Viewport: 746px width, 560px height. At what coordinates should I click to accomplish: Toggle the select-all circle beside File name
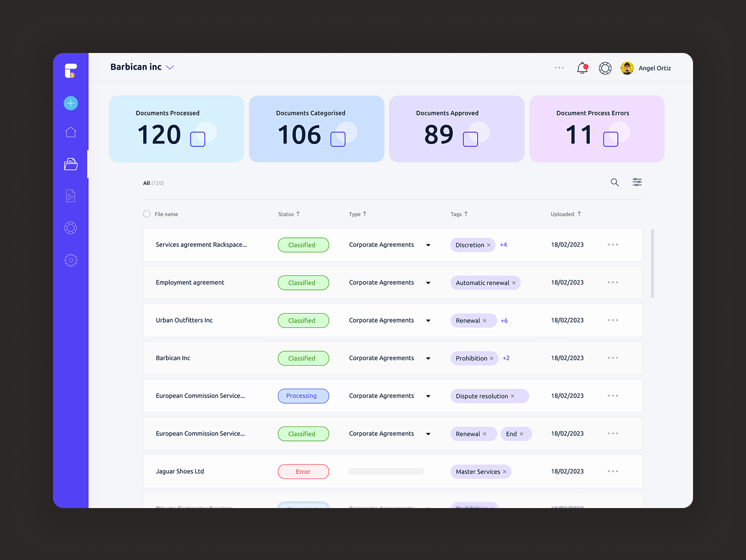pyautogui.click(x=147, y=214)
